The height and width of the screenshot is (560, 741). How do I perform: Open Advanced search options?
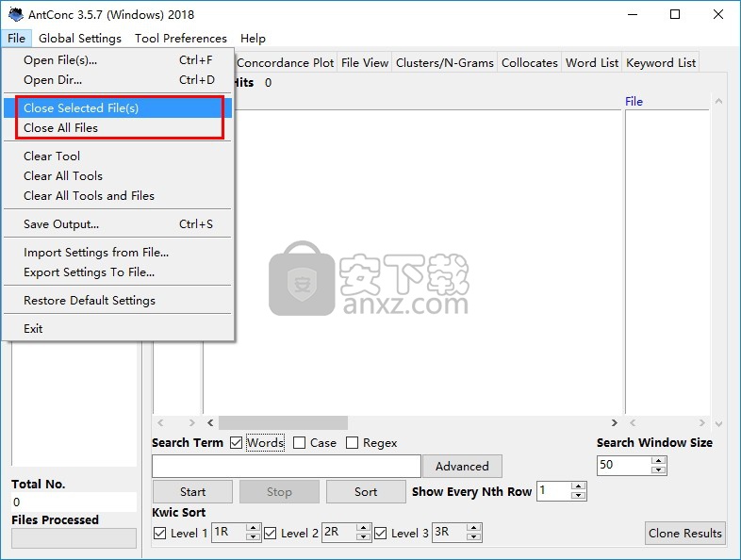pos(462,467)
